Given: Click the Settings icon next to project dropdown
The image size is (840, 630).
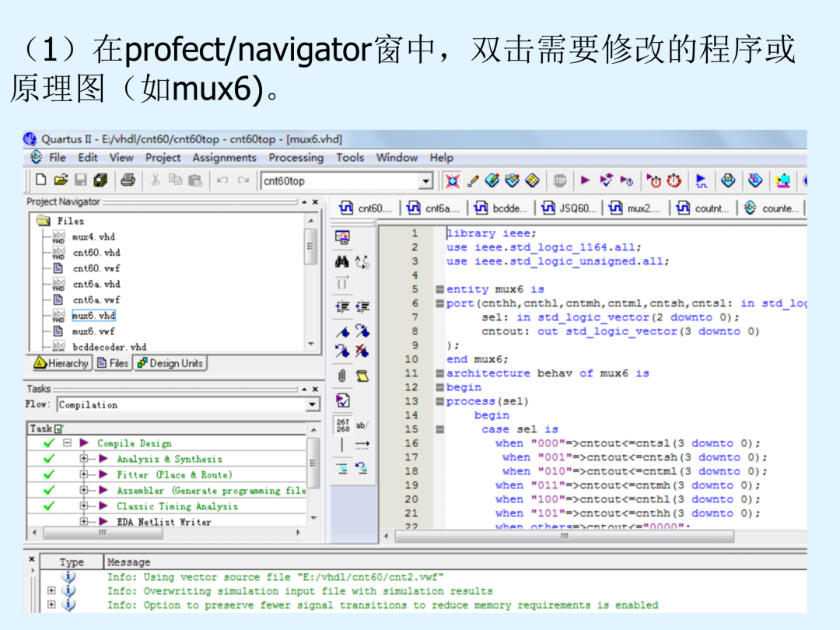Looking at the screenshot, I should pos(453,181).
